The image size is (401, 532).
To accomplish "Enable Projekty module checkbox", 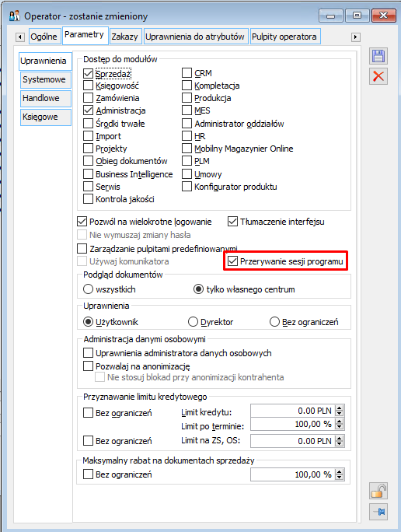I will [88, 149].
